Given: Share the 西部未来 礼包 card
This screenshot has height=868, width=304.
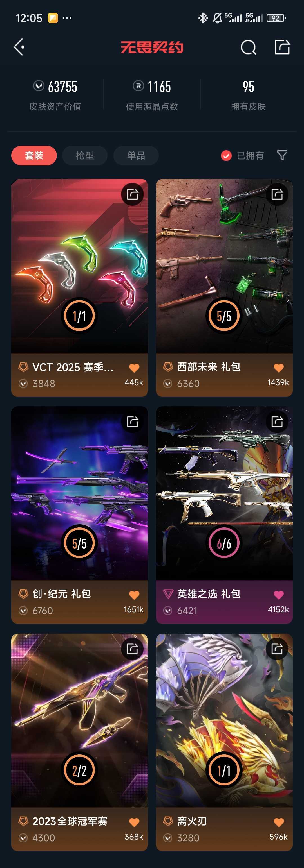Looking at the screenshot, I should click(x=277, y=194).
